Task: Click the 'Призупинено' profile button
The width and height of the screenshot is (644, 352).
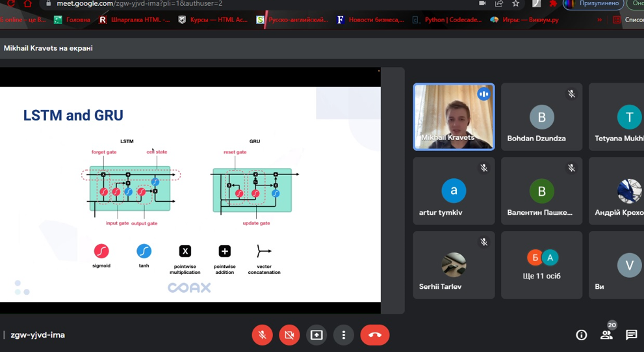Action: coord(593,3)
